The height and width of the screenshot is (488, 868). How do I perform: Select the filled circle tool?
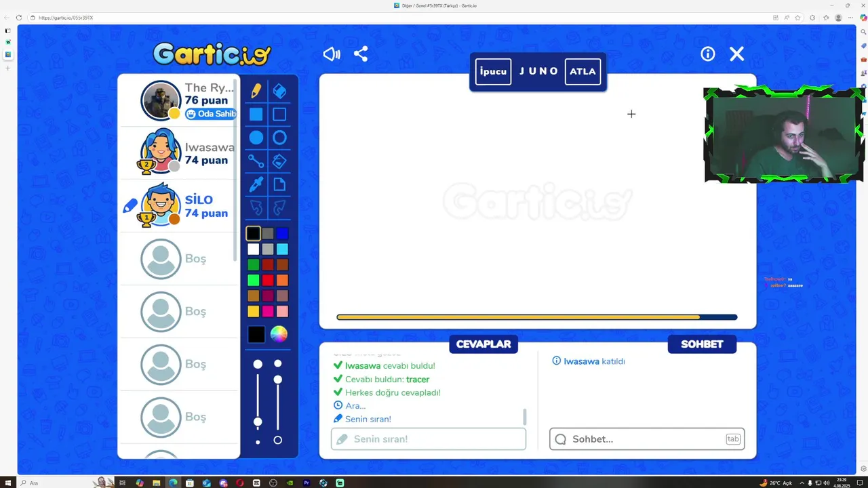(x=256, y=138)
